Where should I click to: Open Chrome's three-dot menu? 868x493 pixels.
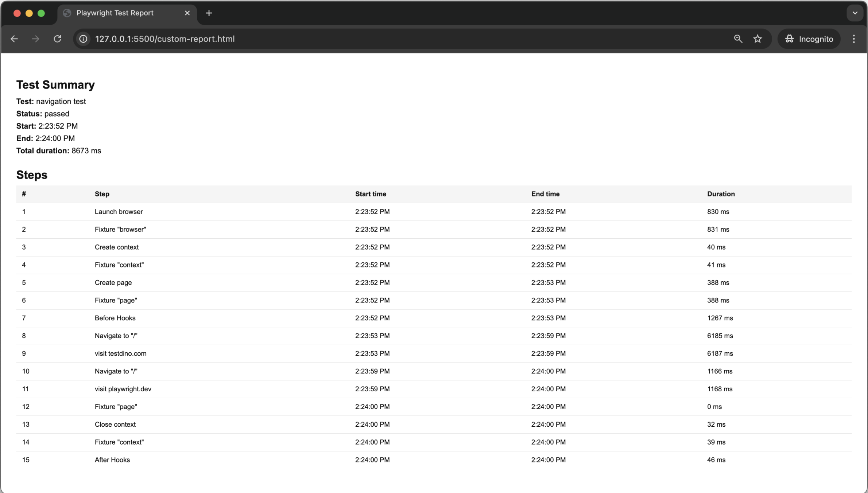point(853,39)
